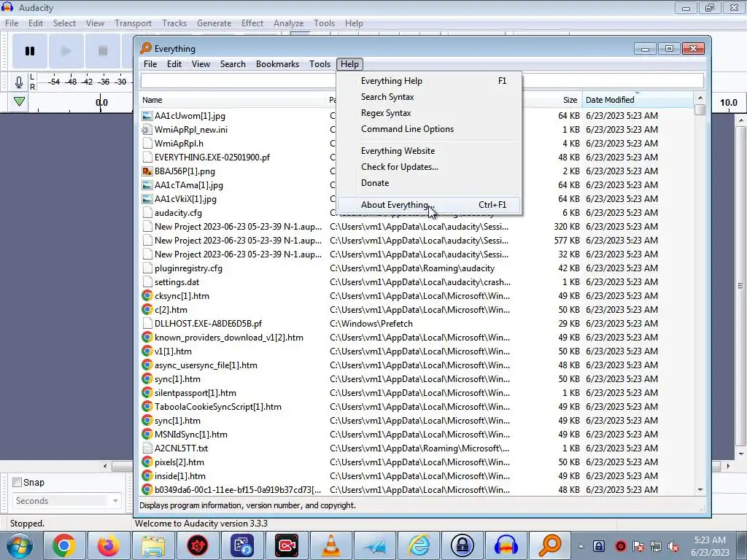Open Audacity's Effect menu
The image size is (747, 560).
coord(252,23)
